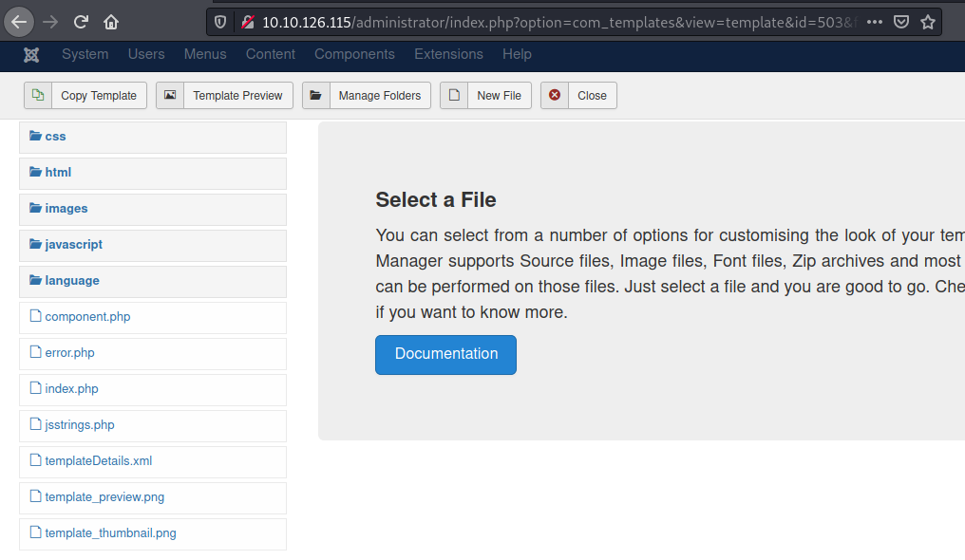This screenshot has width=965, height=560.
Task: Go to browser home icon
Action: (x=111, y=21)
